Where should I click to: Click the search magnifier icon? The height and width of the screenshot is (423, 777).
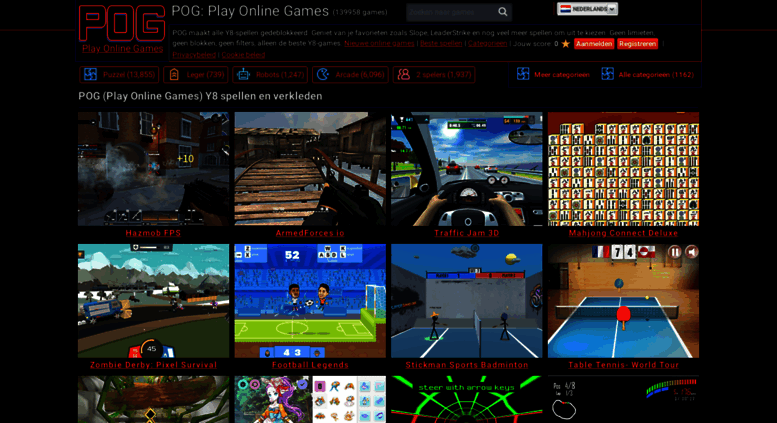[502, 12]
